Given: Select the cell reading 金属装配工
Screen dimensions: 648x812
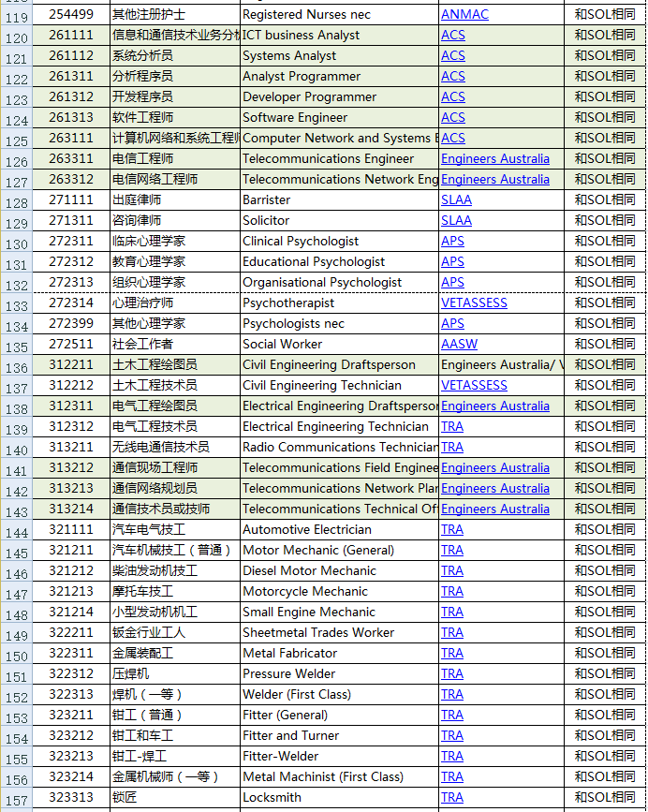Looking at the screenshot, I should [175, 653].
